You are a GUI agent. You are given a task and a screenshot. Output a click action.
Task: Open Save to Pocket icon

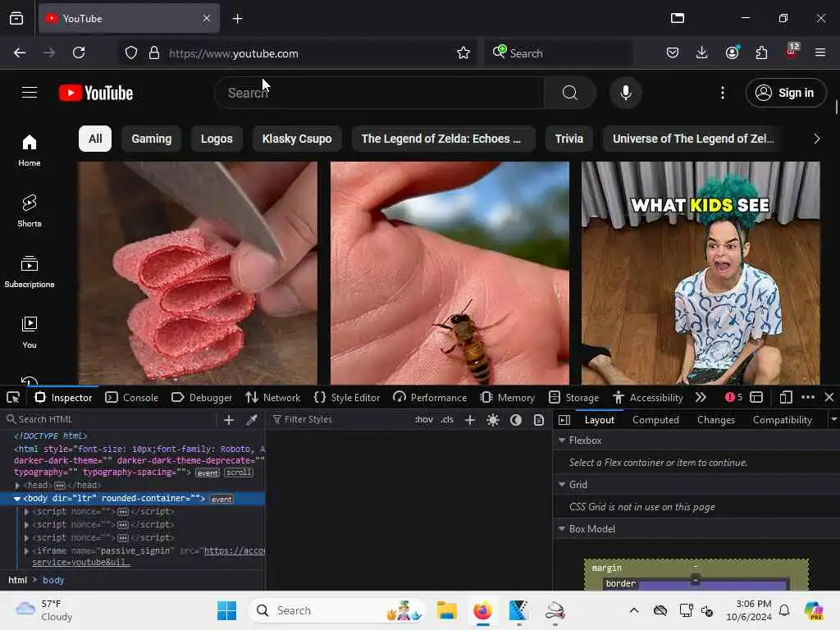[x=673, y=52]
